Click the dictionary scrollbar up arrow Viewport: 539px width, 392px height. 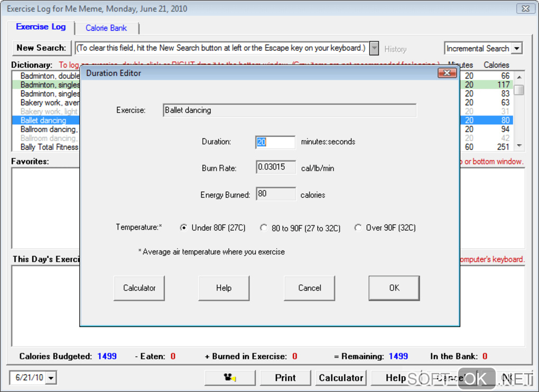[519, 77]
